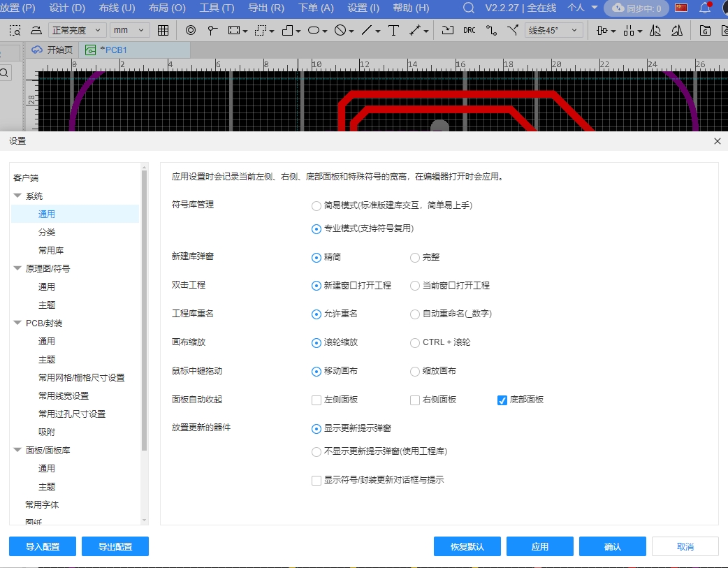Choose CTRL + 滚轮 canvas zoom

point(414,343)
